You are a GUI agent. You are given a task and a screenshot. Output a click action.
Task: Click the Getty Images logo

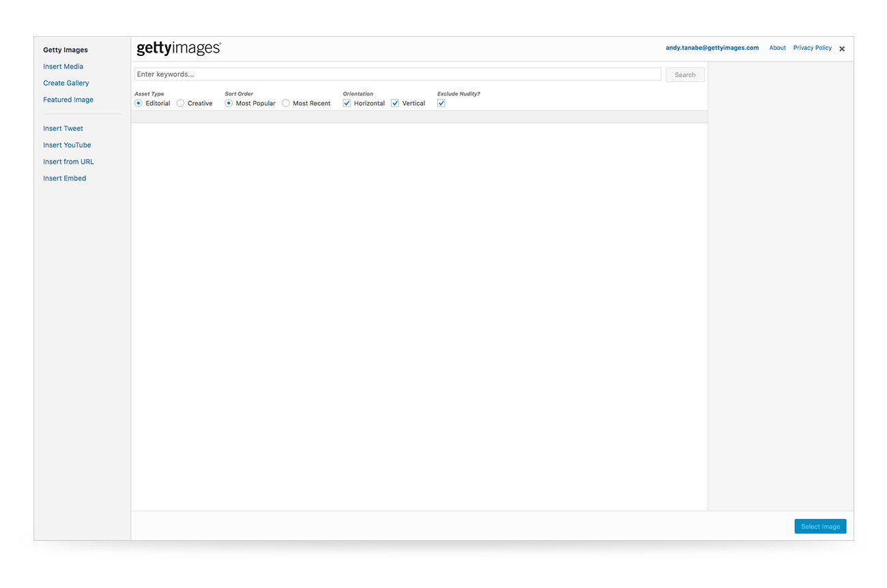tap(179, 48)
